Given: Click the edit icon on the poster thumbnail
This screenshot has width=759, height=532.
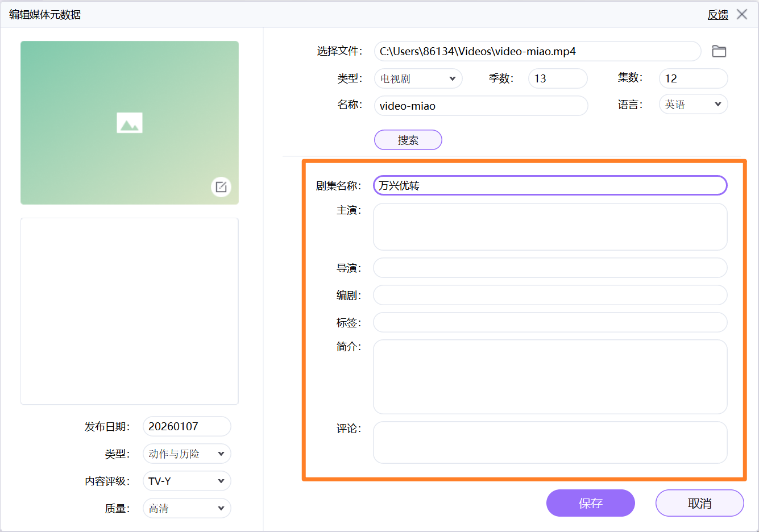Looking at the screenshot, I should coord(221,187).
